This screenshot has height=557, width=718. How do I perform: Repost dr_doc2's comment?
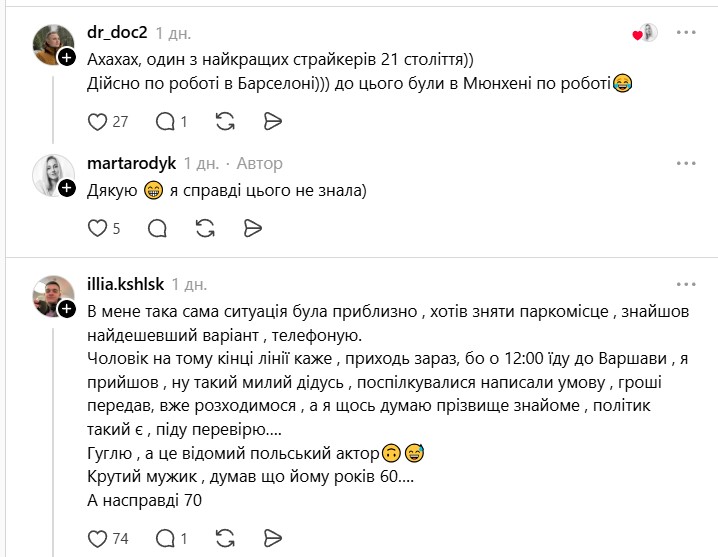[225, 122]
